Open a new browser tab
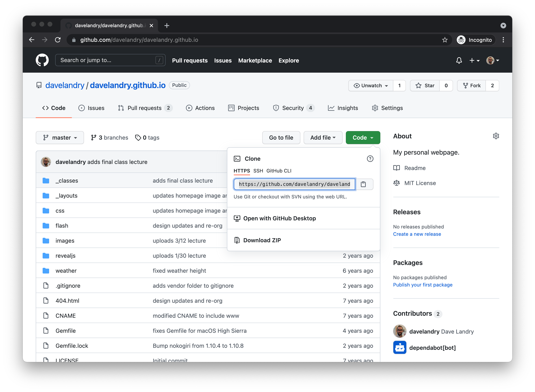535x392 pixels. (x=167, y=25)
